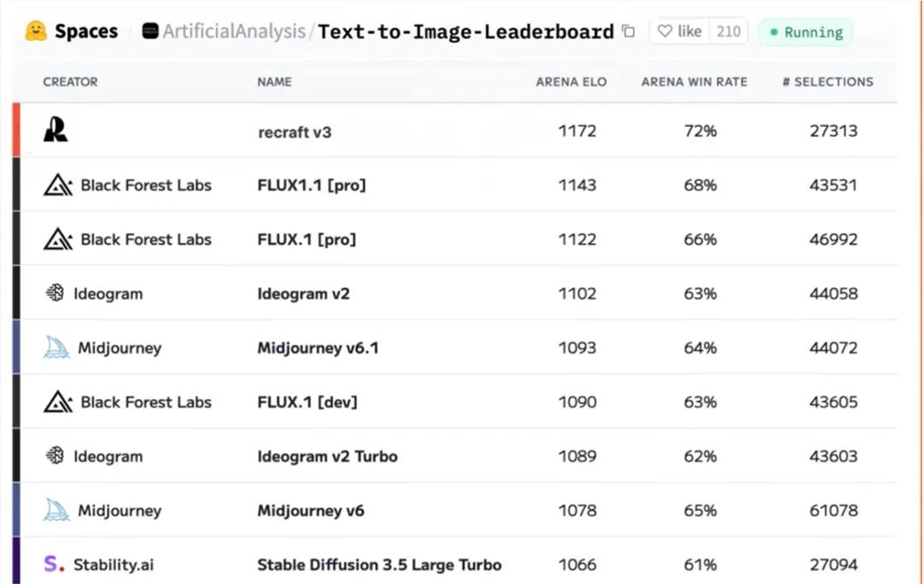Click the ArtificialAnalysis organization avatar icon
The height and width of the screenshot is (584, 924).
pos(152,31)
